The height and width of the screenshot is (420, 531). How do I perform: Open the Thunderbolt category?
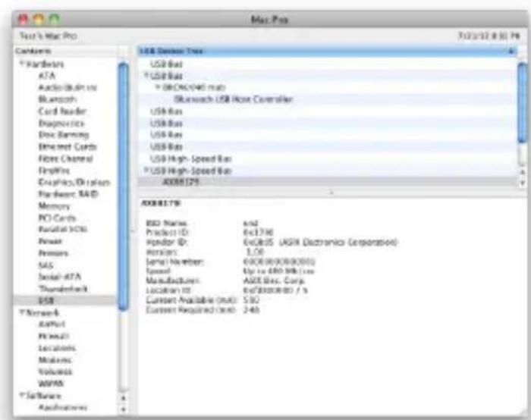tap(63, 289)
